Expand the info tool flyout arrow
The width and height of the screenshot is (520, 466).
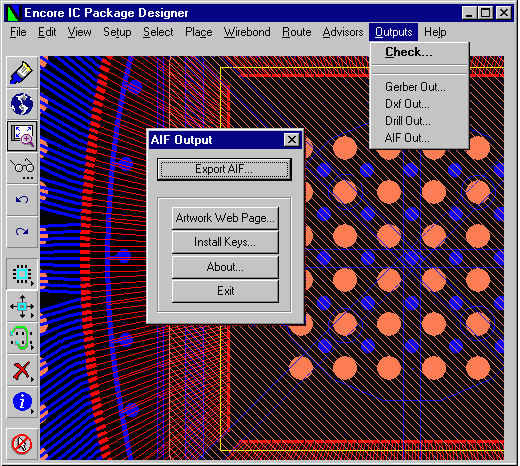(x=32, y=411)
